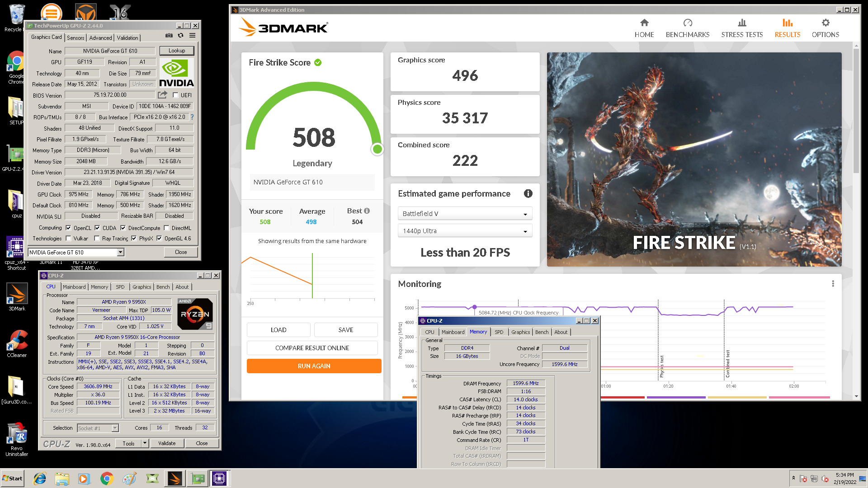
Task: Click the CPU-Z taskbar button
Action: point(219,479)
